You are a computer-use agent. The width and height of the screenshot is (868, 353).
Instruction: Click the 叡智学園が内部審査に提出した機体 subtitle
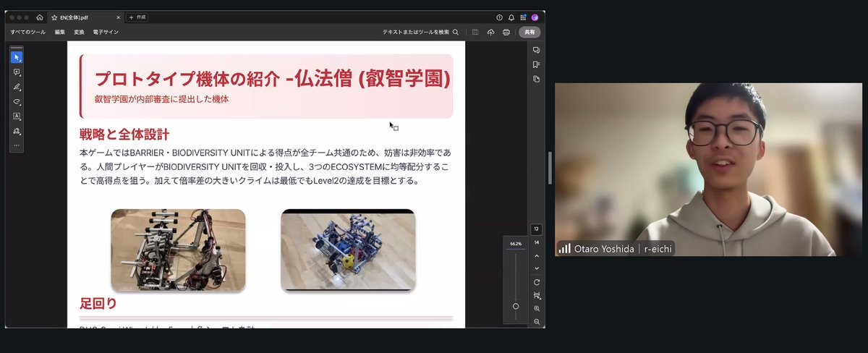162,99
